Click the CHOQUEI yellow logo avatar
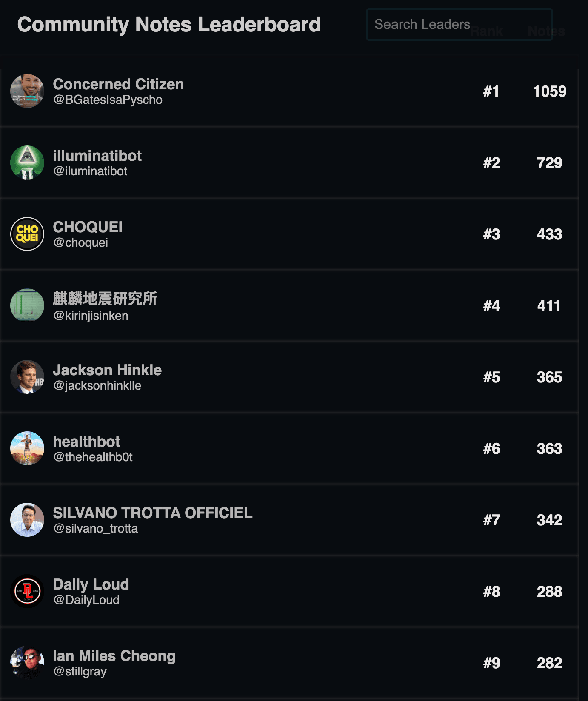Viewport: 588px width, 701px height. coord(27,234)
